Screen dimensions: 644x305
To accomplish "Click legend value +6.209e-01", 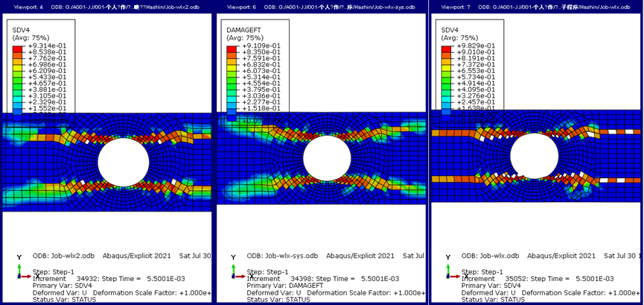I will pos(46,71).
